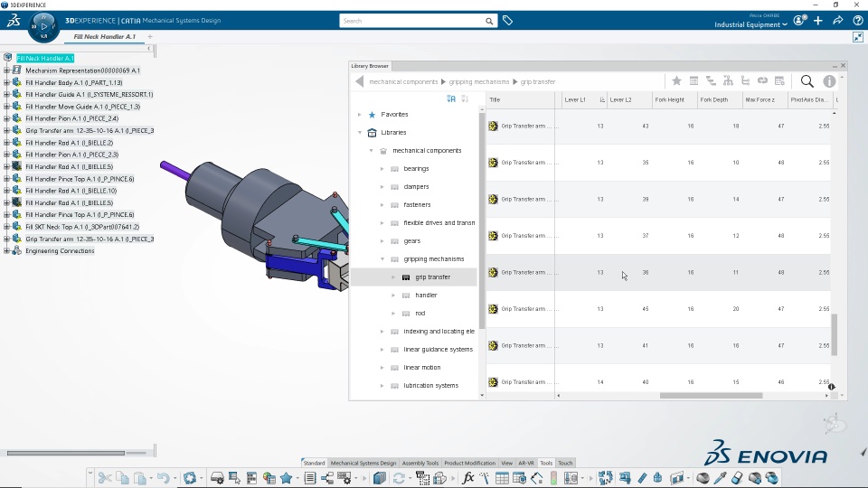Click the back arrow in Library Browser breadcrumb
Screen dimensions: 868x488
point(359,81)
